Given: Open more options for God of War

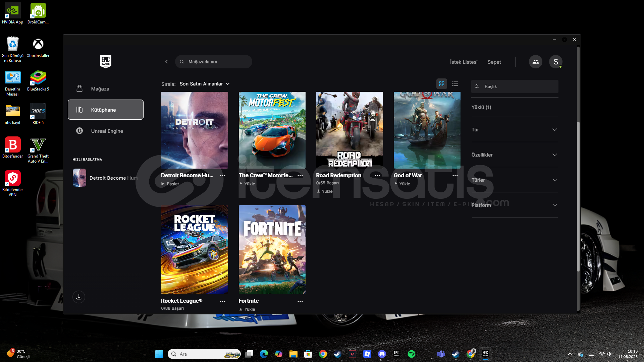Looking at the screenshot, I should click(x=455, y=176).
